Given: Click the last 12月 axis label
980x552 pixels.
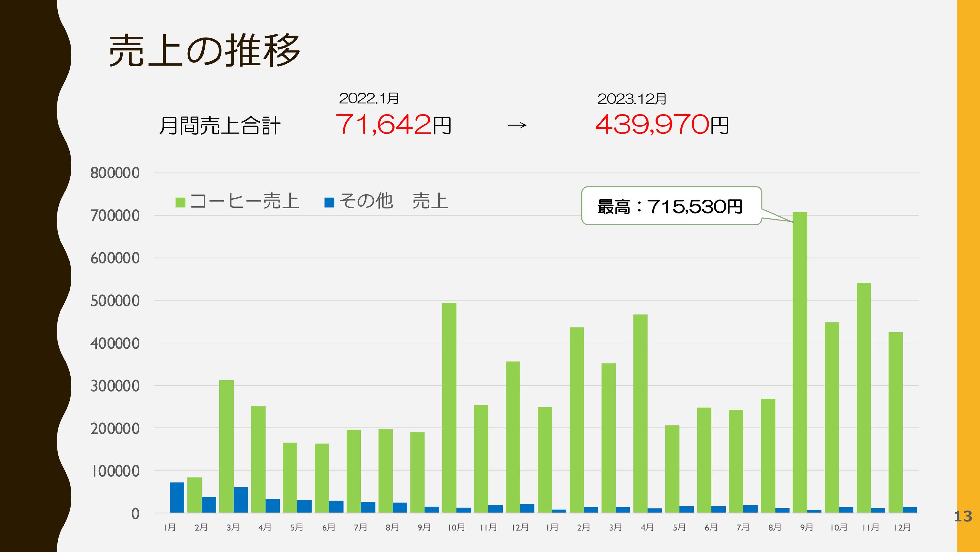Looking at the screenshot, I should 902,527.
